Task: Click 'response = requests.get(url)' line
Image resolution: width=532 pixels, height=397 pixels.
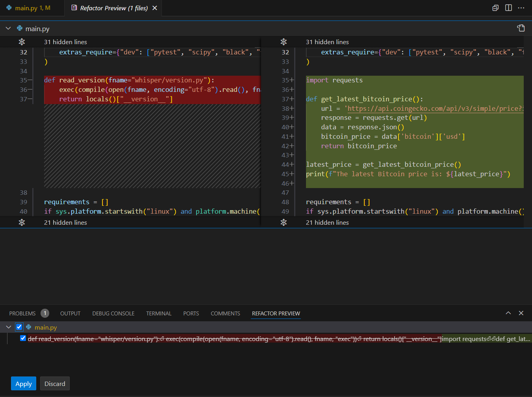Action: pyautogui.click(x=374, y=117)
